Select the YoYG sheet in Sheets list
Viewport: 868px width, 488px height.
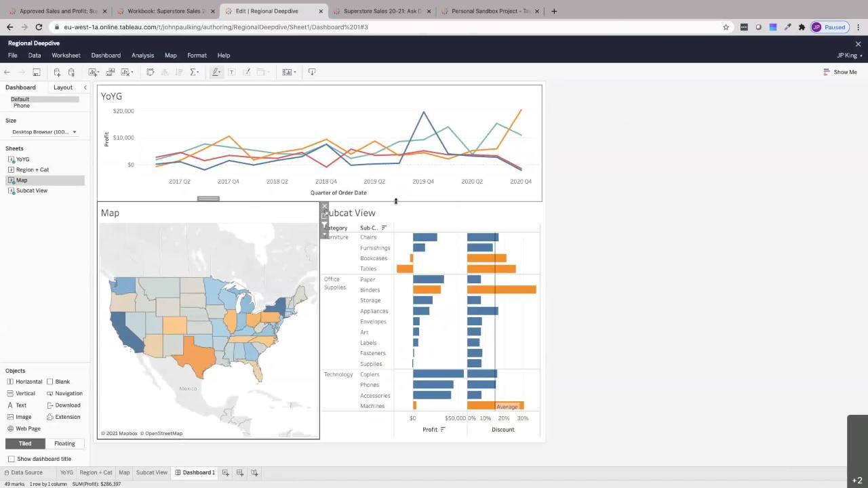click(23, 159)
